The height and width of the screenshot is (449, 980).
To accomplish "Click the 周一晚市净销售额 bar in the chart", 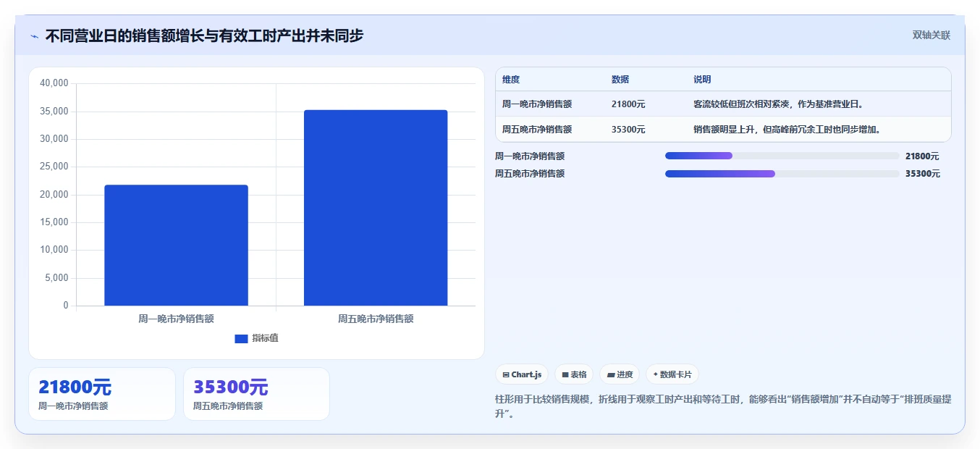I will click(x=176, y=245).
